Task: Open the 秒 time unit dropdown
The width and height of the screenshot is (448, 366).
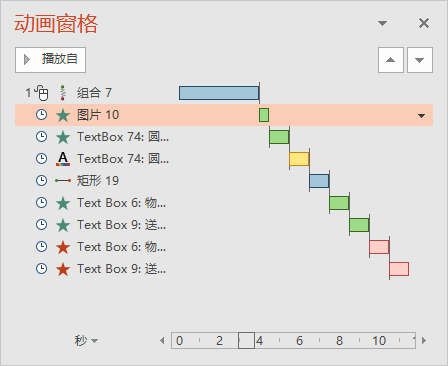Action: pos(86,341)
